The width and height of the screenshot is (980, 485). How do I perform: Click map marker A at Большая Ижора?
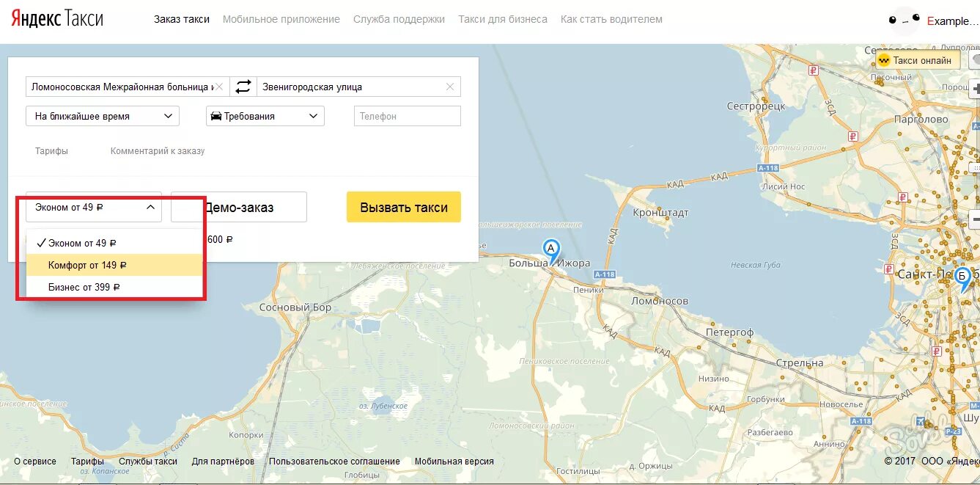coord(551,251)
